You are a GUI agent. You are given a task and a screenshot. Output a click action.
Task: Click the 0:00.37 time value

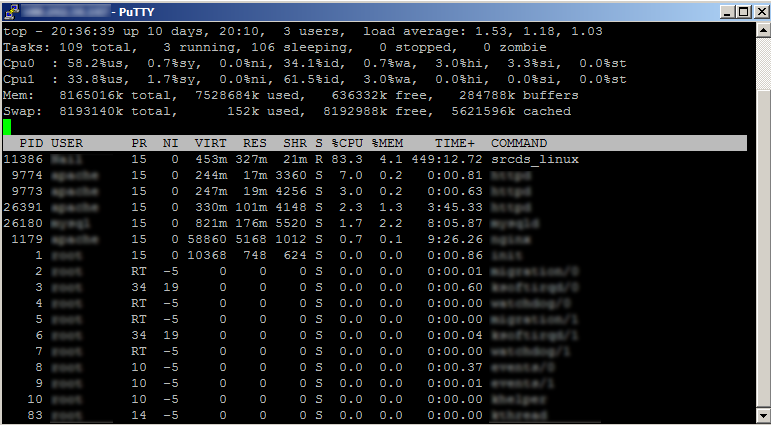coord(455,367)
